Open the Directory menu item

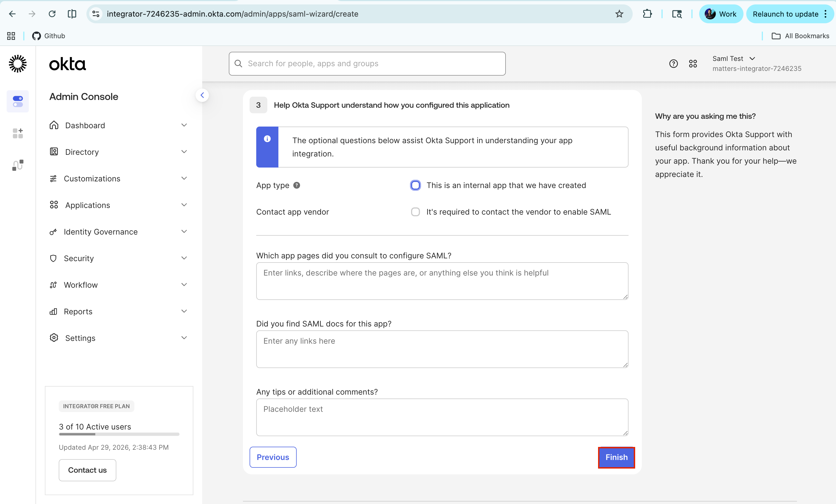82,152
